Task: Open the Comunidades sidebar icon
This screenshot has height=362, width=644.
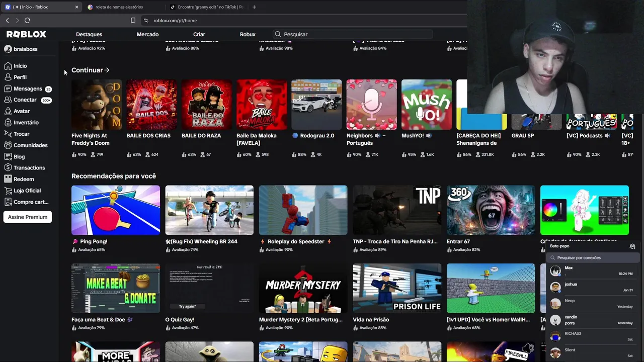Action: [8, 145]
